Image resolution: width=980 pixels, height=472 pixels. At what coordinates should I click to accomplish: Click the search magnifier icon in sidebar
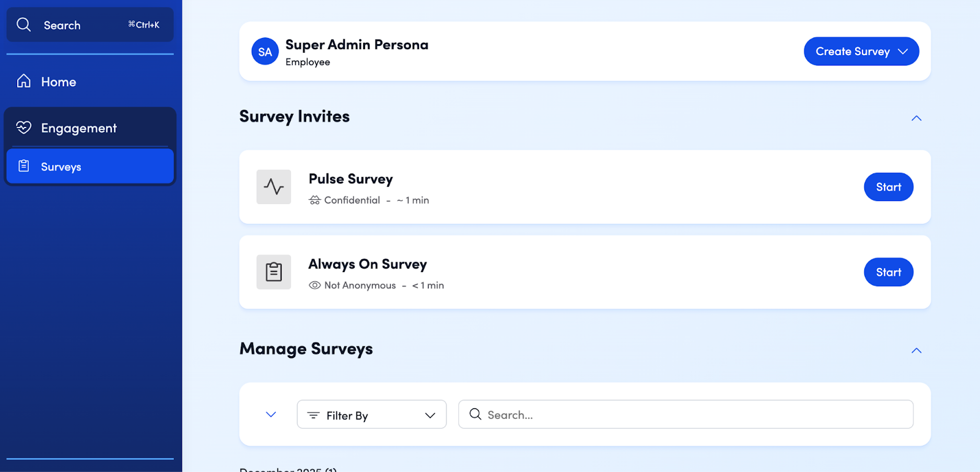(24, 25)
